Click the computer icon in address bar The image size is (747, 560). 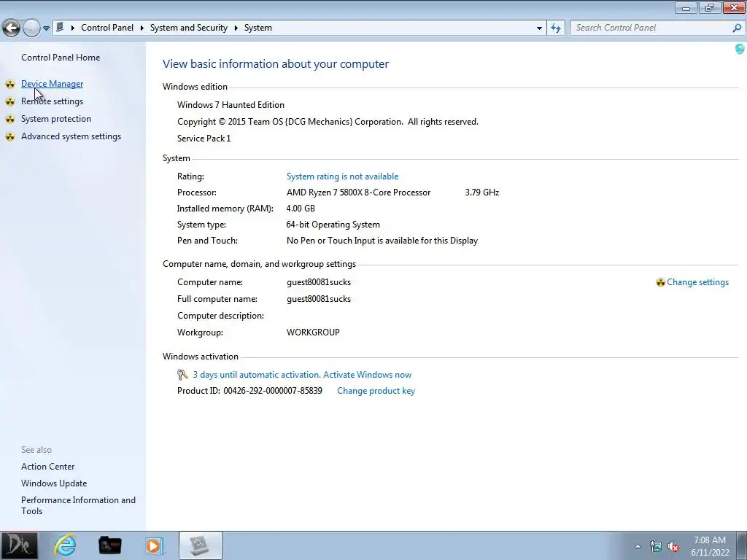(x=60, y=27)
